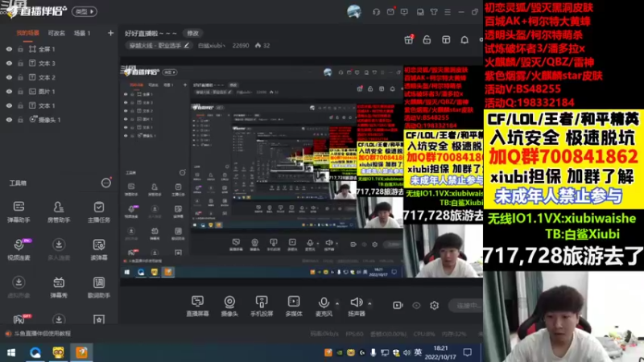Select 文本 1 source row
Viewport: 644px width, 362px height.
60,105
